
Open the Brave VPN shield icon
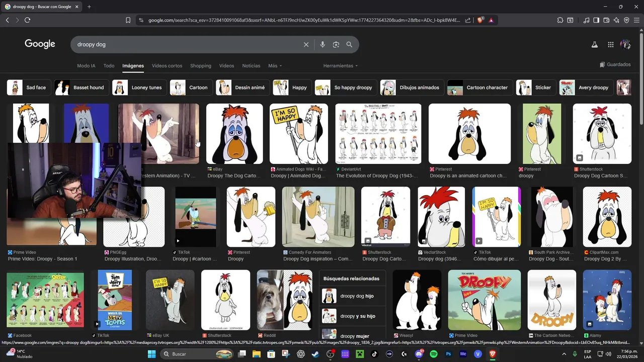click(x=626, y=20)
